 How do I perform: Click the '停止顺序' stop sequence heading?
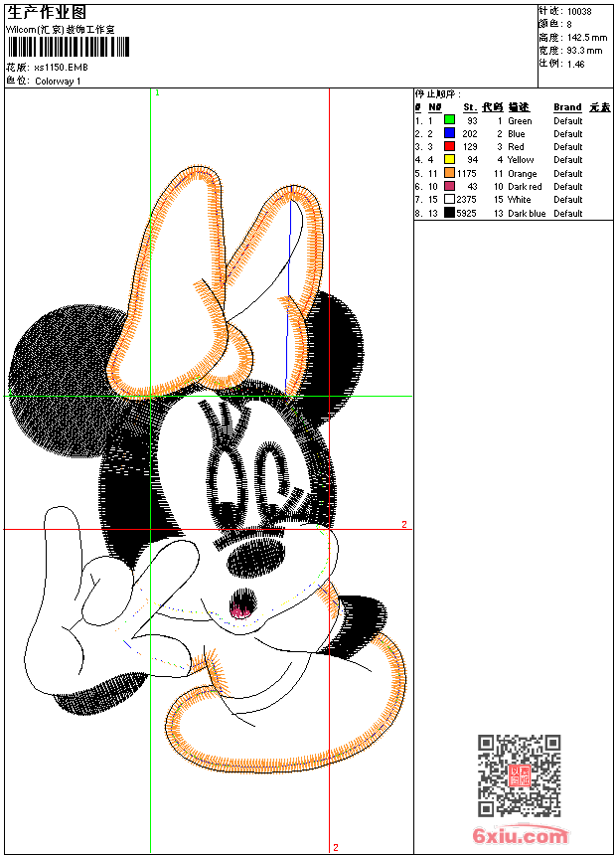click(436, 94)
